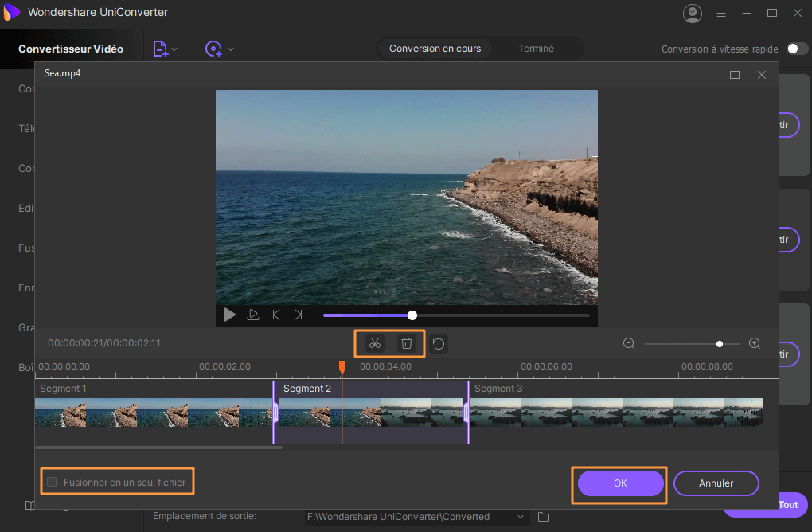
Task: Click the OK button
Action: [620, 483]
